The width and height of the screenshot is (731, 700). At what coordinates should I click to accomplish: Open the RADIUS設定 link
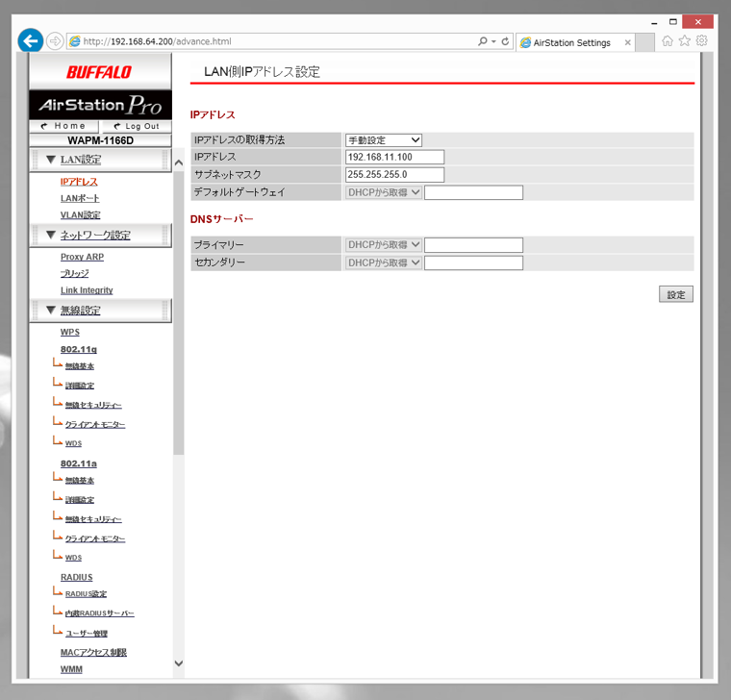pyautogui.click(x=86, y=593)
